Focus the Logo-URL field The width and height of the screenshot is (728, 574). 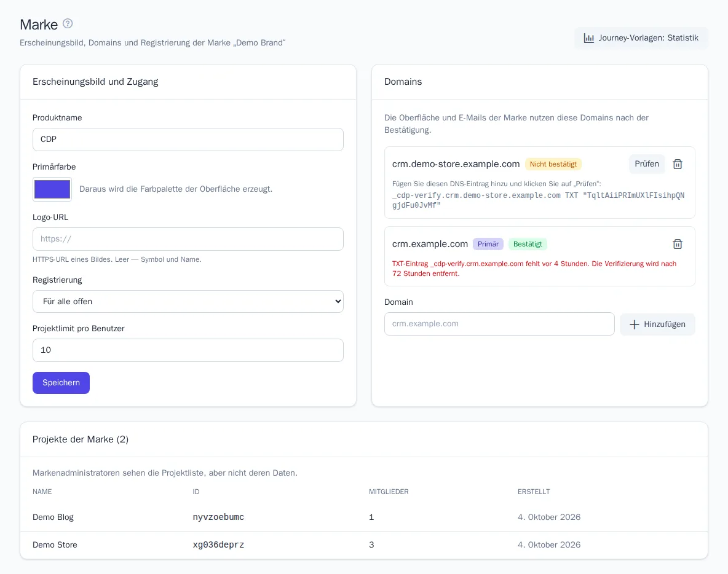point(188,239)
